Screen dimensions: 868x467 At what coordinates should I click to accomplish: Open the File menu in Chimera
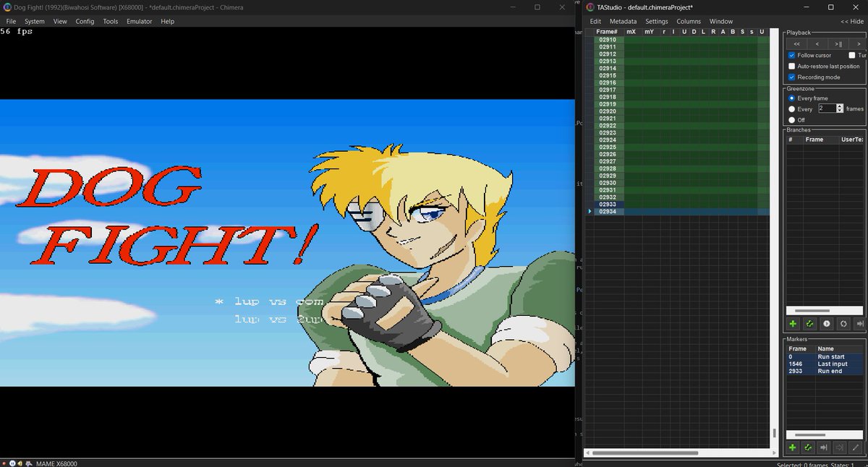point(11,21)
